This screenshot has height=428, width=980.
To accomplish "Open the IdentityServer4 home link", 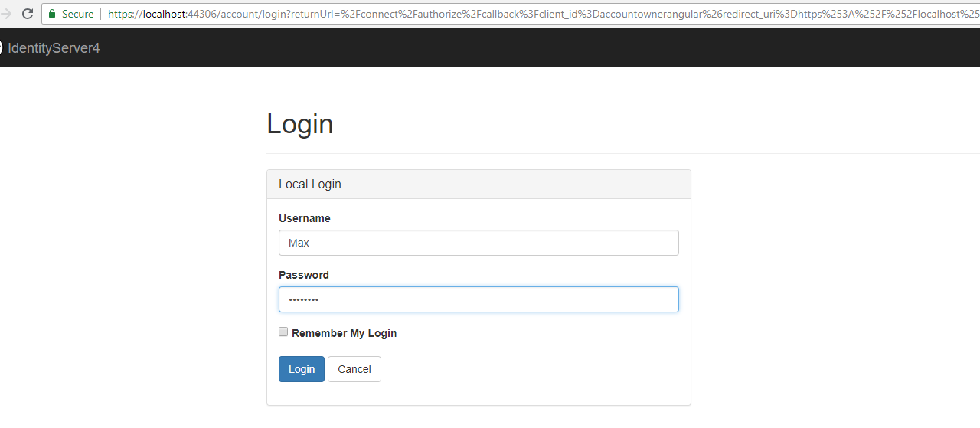I will pos(54,48).
